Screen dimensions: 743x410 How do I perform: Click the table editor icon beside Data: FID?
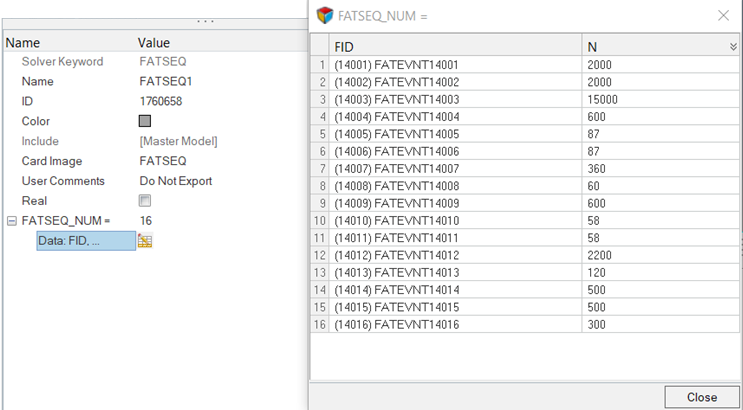(145, 241)
